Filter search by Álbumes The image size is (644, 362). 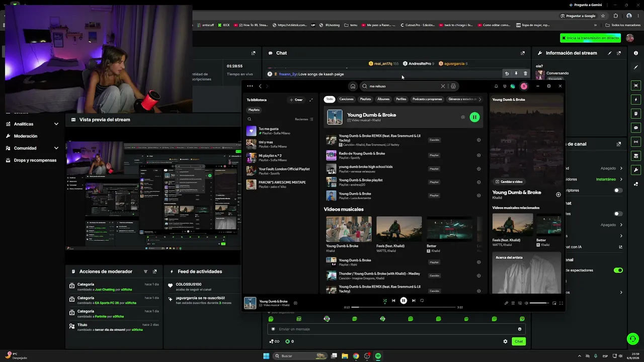(x=383, y=99)
